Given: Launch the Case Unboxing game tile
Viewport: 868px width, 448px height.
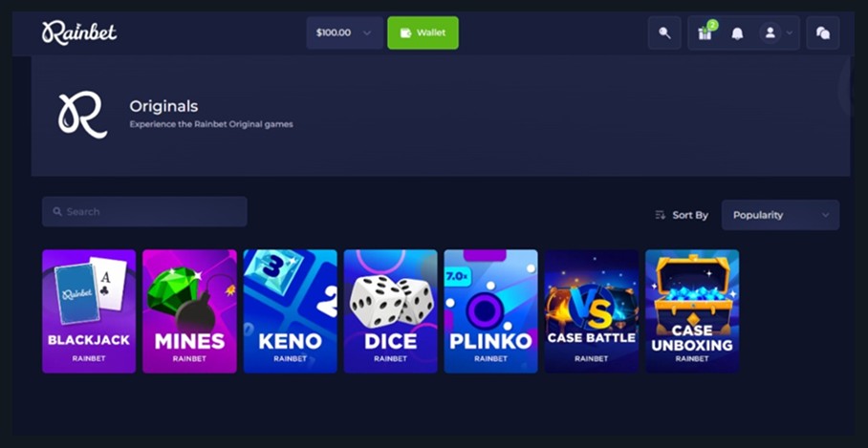Looking at the screenshot, I should coord(692,311).
